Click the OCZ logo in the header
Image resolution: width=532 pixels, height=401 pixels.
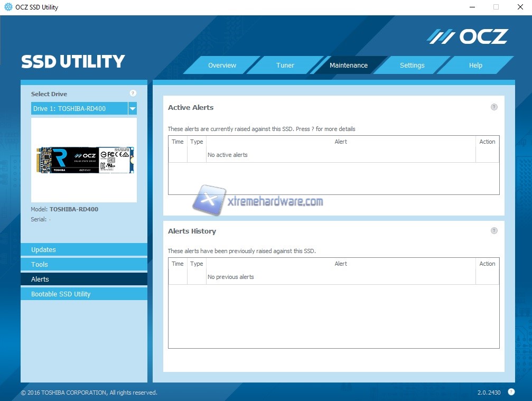[x=468, y=36]
